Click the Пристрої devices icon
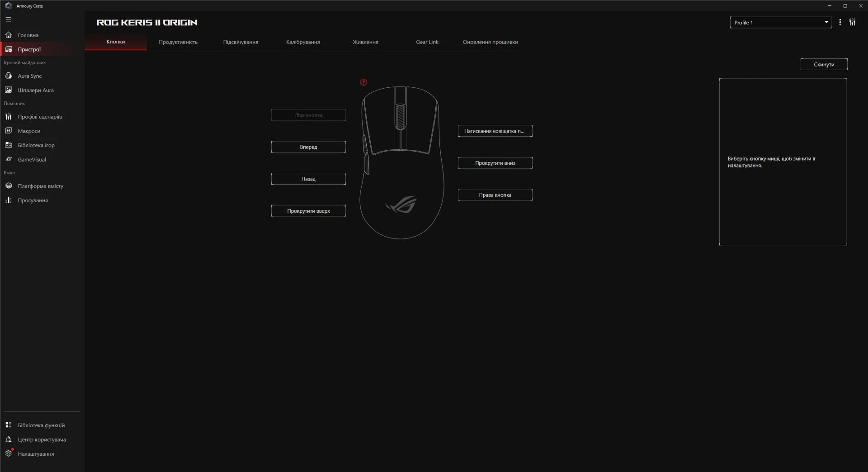The height and width of the screenshot is (472, 868). pyautogui.click(x=8, y=49)
